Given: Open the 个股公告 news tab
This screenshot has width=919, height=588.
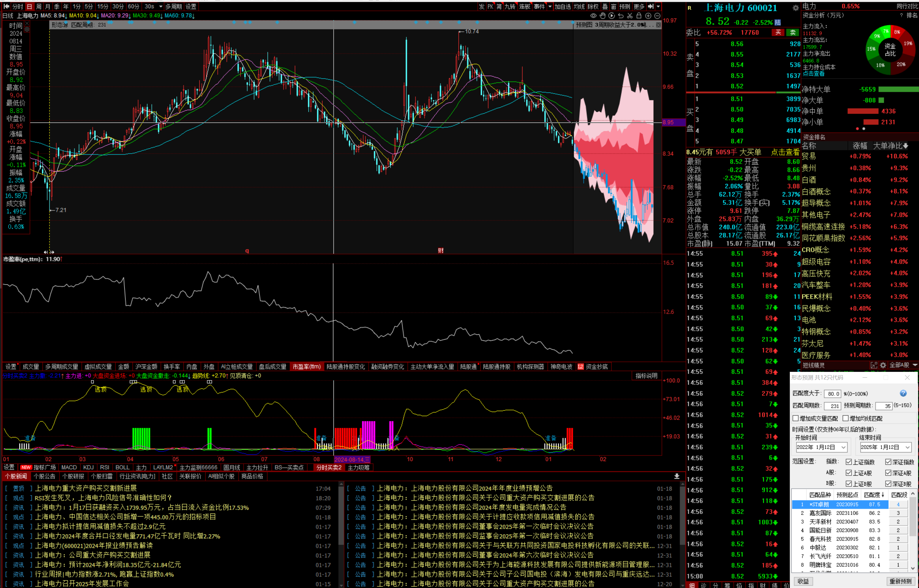Looking at the screenshot, I should click(x=44, y=476).
